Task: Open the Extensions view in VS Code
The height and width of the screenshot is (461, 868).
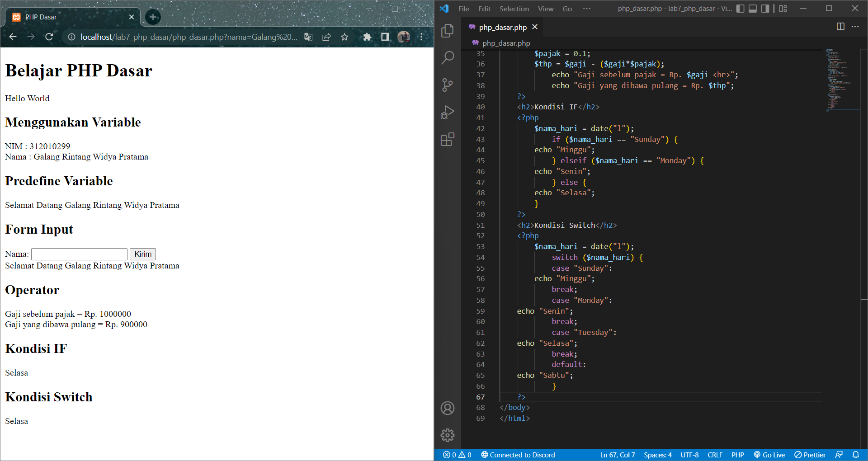Action: coord(448,139)
